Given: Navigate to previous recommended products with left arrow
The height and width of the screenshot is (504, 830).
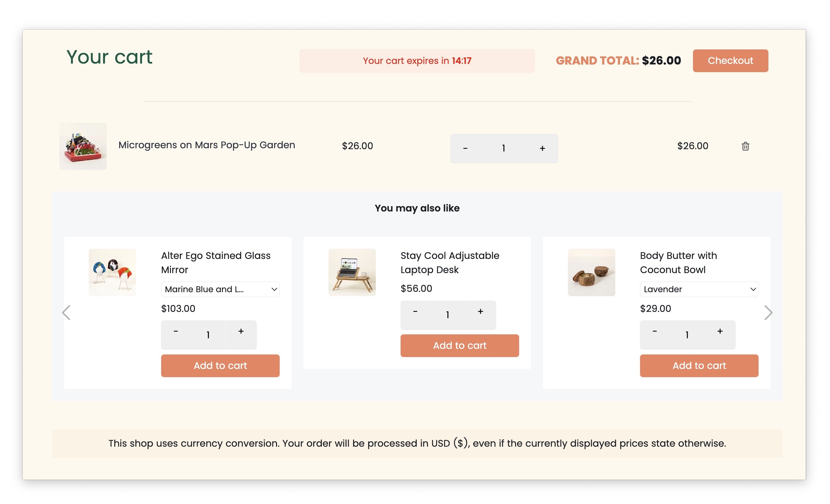Looking at the screenshot, I should point(67,313).
